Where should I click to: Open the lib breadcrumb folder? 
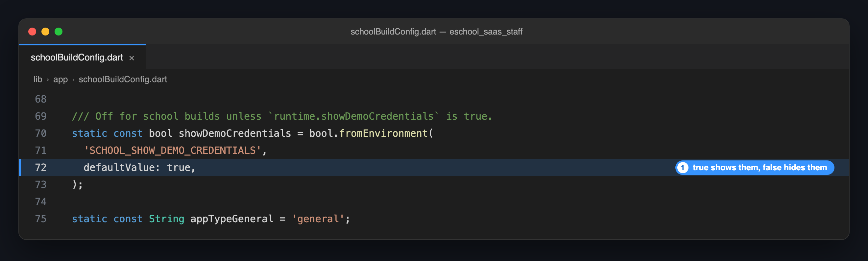click(x=38, y=80)
